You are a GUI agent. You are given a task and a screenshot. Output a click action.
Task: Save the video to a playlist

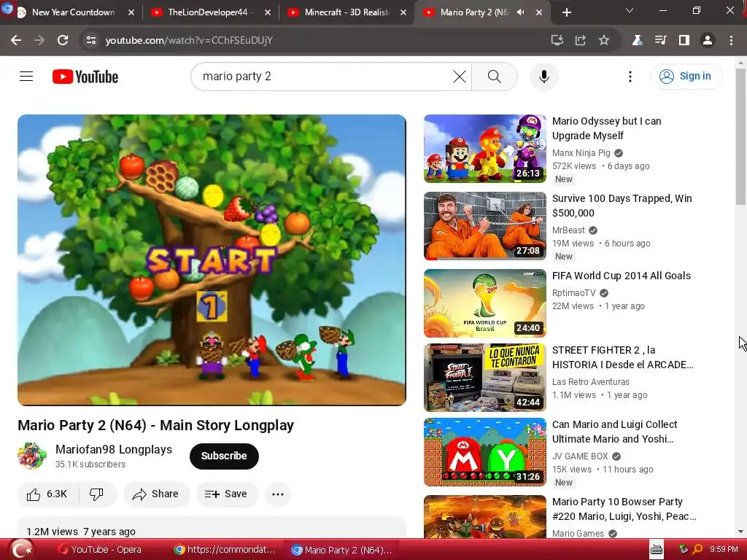[x=227, y=494]
